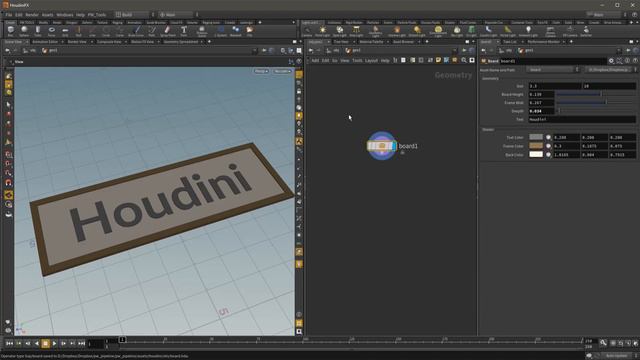Add a Point Light from the shelf

pyautogui.click(x=322, y=31)
